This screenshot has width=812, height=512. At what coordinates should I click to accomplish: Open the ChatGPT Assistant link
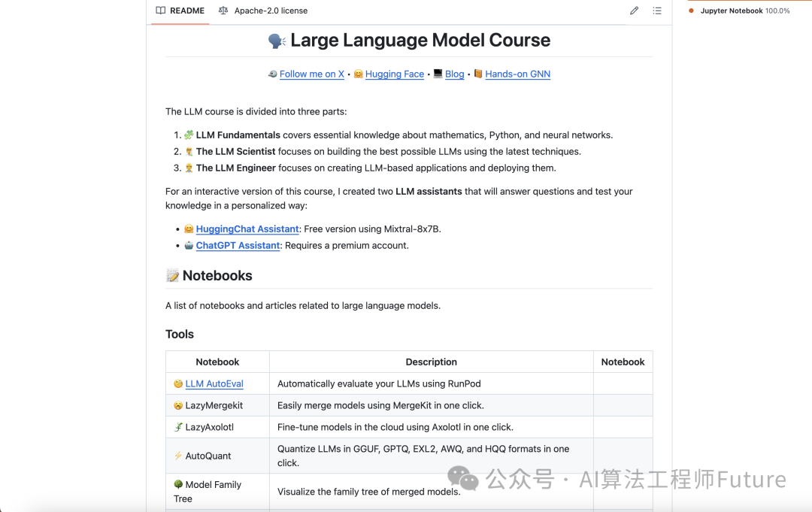(238, 245)
